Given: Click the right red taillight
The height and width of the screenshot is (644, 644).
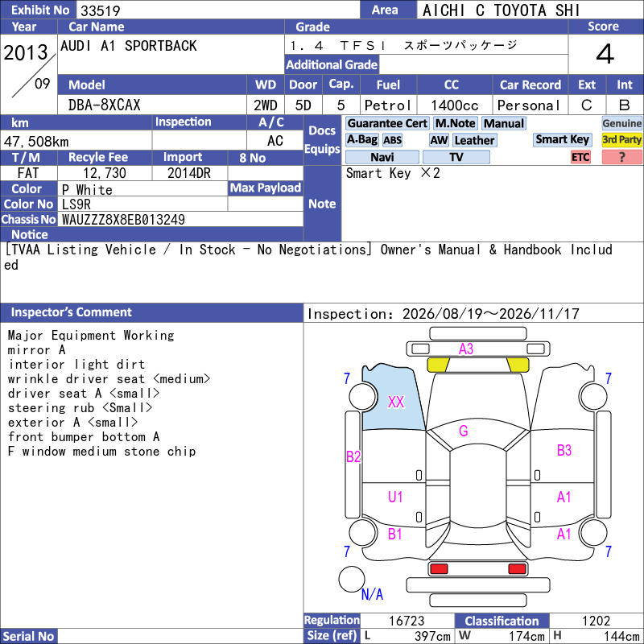Looking at the screenshot, I should point(517,569).
